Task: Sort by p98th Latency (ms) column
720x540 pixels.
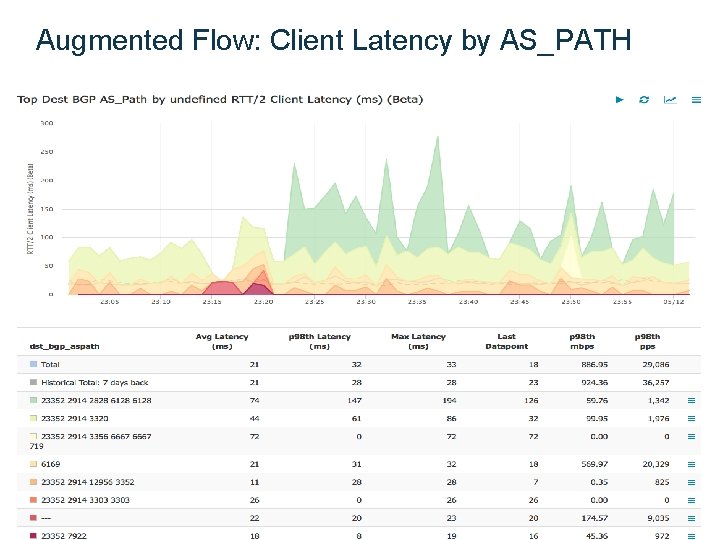Action: tap(320, 341)
